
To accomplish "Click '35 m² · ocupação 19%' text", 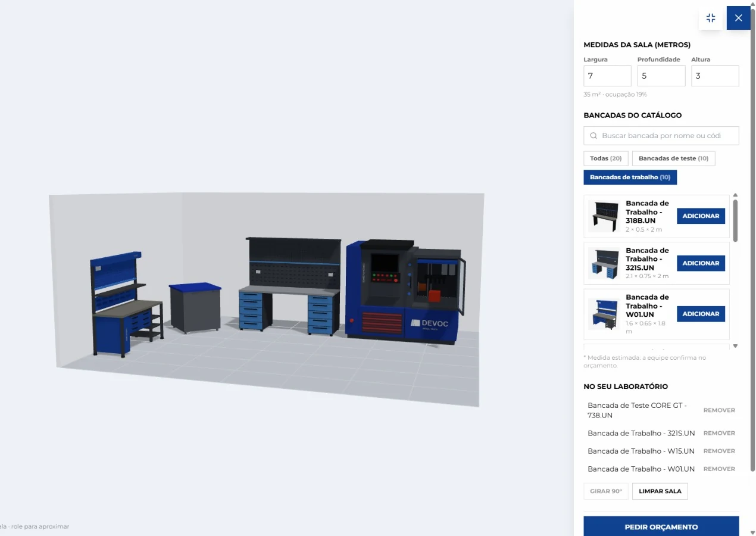I will 615,94.
